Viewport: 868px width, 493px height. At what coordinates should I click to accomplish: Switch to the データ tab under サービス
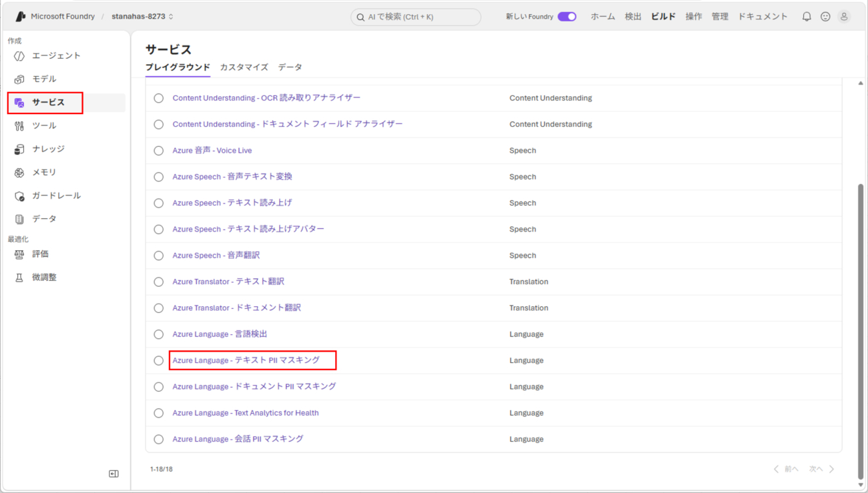pos(290,67)
